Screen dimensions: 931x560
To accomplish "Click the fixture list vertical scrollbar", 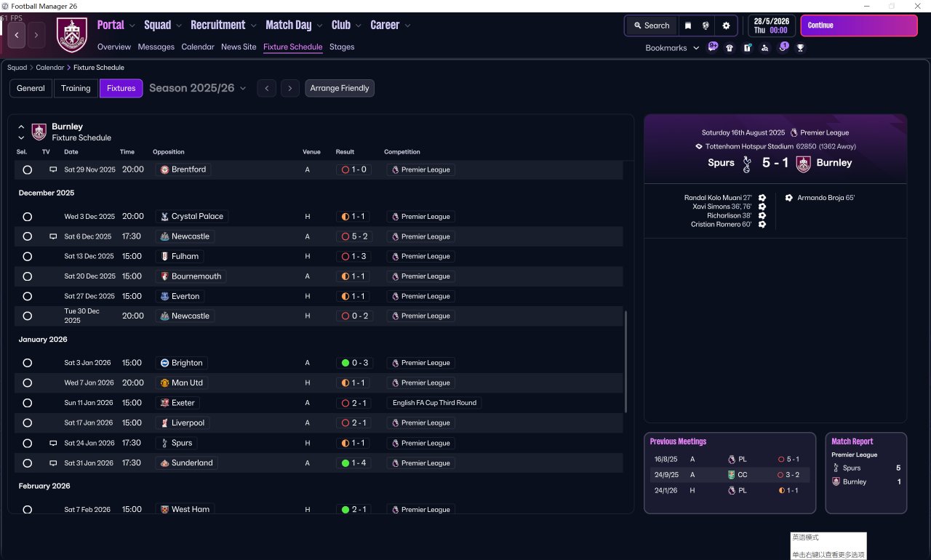I will (626, 364).
